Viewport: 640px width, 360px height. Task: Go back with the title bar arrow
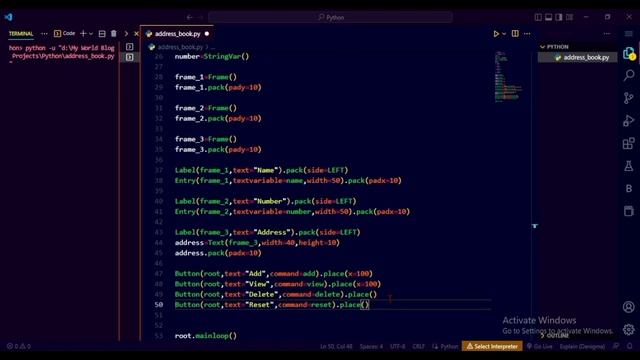click(x=189, y=17)
